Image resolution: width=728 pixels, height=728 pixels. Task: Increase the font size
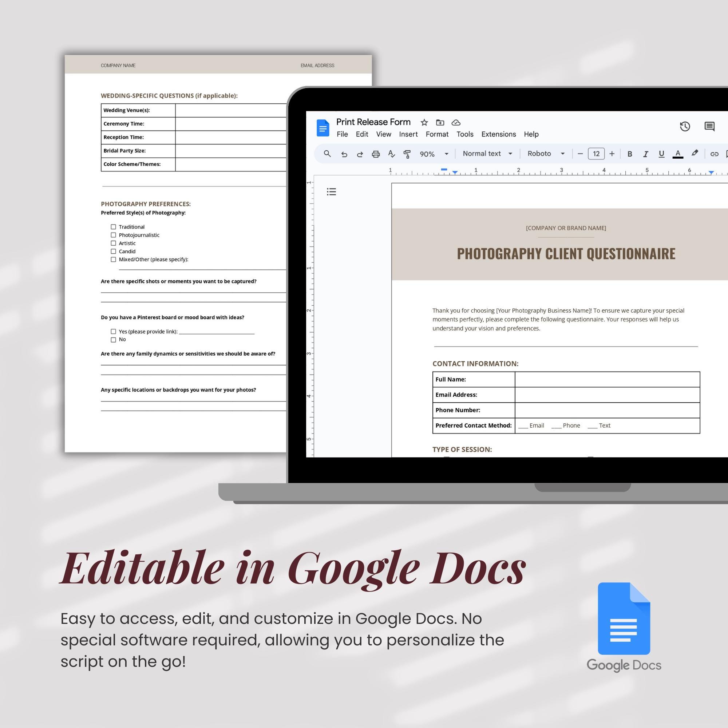click(x=612, y=154)
